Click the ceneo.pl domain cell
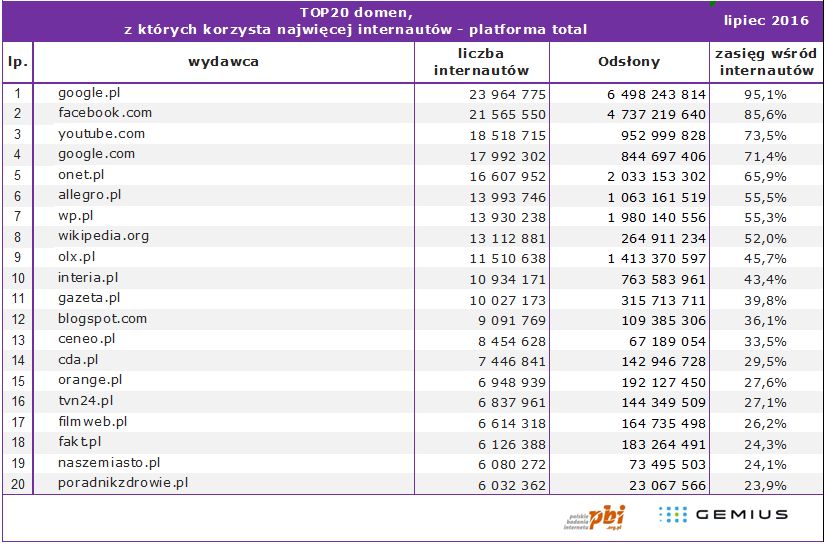The height and width of the screenshot is (545, 827). (86, 339)
